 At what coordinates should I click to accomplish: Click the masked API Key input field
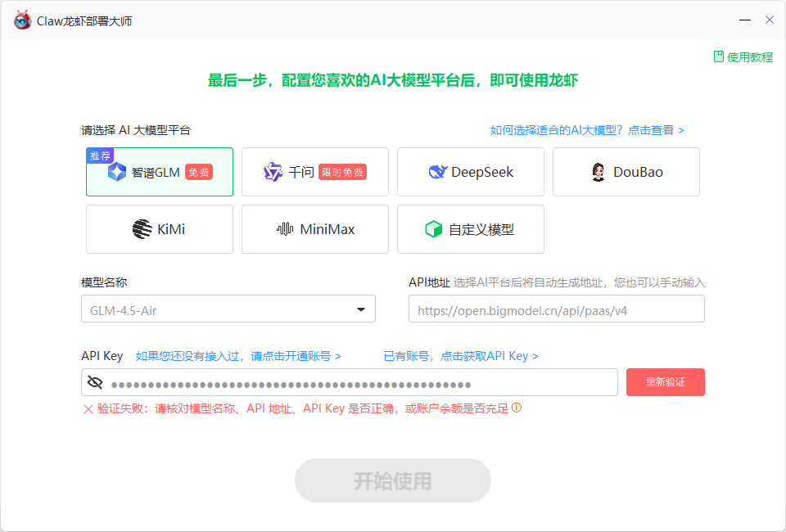(350, 382)
